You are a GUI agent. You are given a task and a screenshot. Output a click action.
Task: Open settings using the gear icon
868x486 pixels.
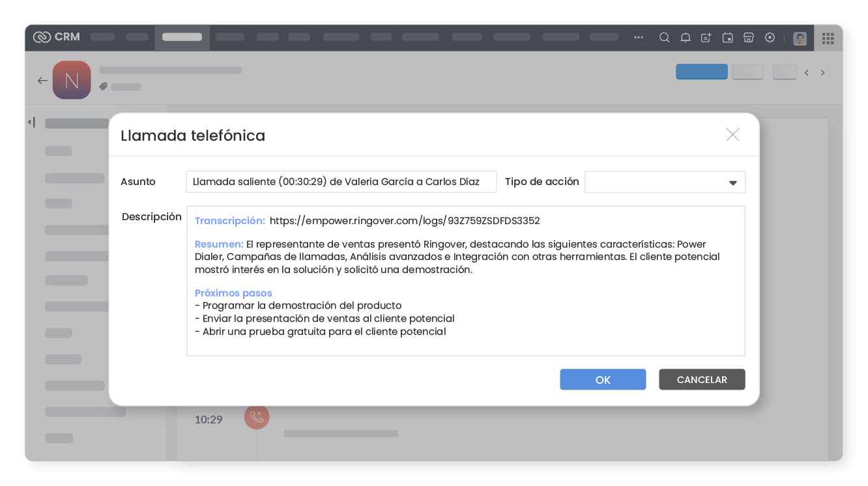(x=770, y=37)
